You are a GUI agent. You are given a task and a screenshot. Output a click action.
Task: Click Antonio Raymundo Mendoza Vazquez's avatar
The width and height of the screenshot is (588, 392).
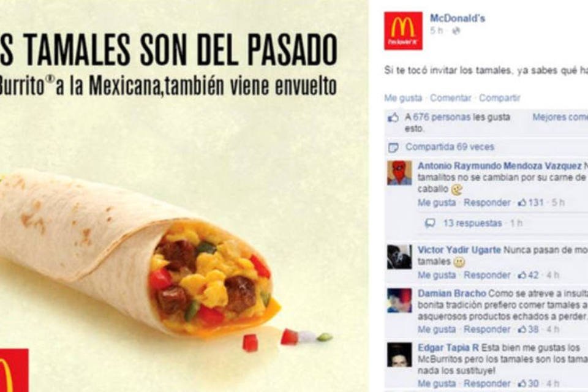[x=399, y=173]
